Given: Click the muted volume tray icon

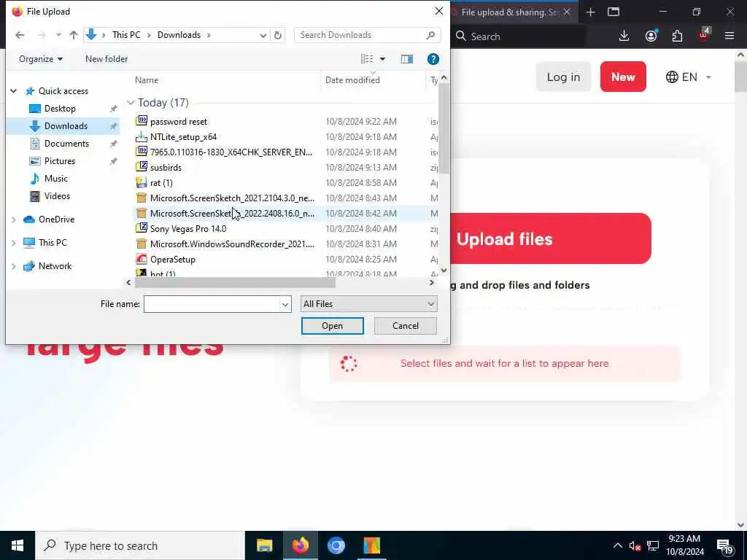Looking at the screenshot, I should (x=635, y=546).
